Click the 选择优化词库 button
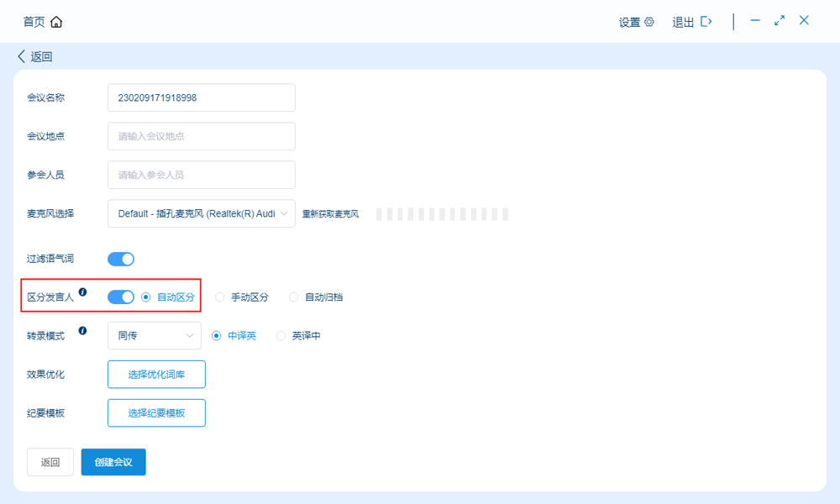 click(x=156, y=375)
